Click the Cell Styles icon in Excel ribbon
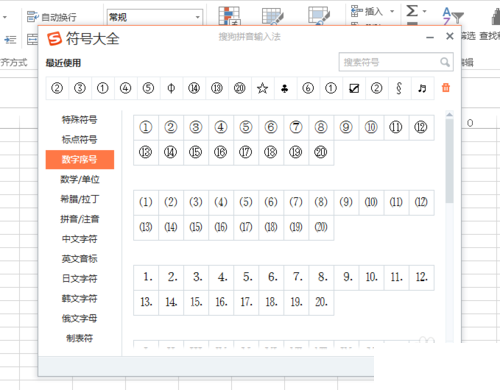This screenshot has height=390, width=500. pyautogui.click(x=319, y=15)
